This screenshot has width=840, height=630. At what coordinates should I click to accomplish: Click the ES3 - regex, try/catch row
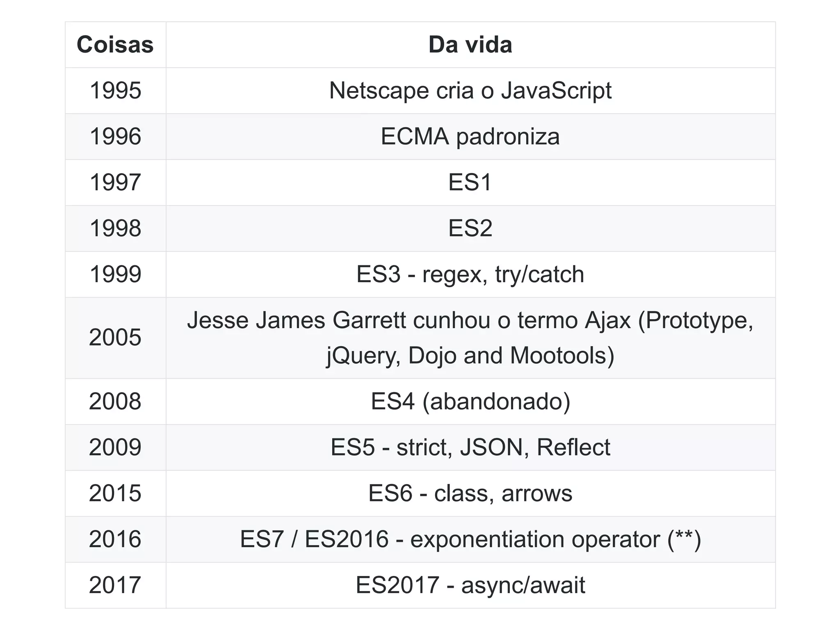click(x=420, y=274)
